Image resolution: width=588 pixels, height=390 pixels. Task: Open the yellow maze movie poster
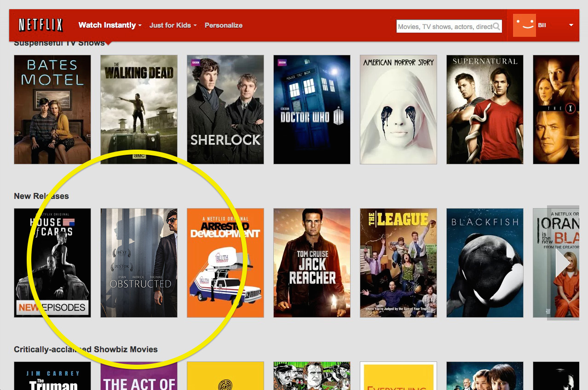click(225, 376)
